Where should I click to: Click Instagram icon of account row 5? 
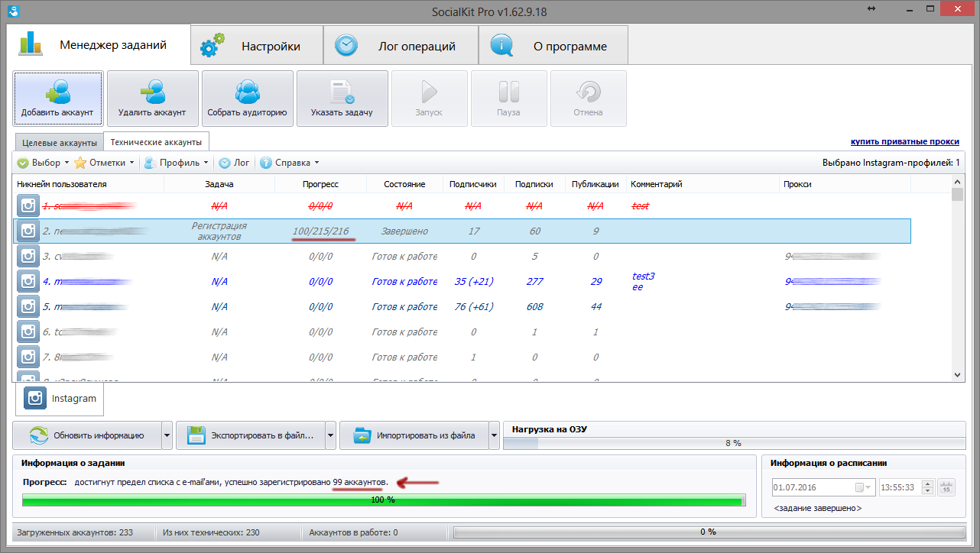[x=28, y=306]
